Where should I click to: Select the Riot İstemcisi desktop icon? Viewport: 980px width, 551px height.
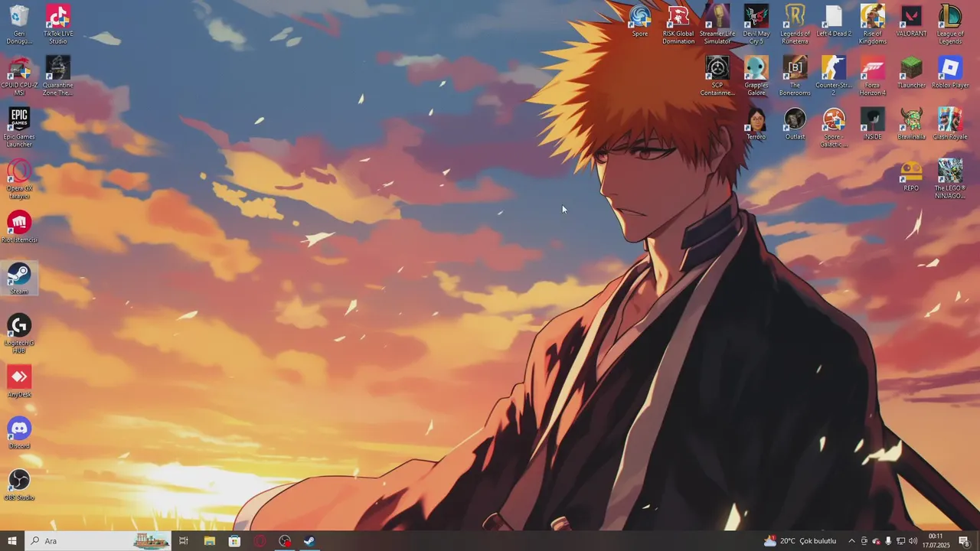[x=19, y=227]
